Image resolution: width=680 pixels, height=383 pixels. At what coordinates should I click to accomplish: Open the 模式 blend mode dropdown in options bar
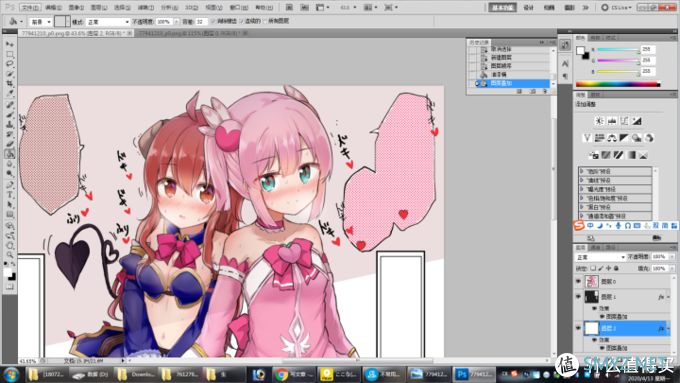pos(108,22)
